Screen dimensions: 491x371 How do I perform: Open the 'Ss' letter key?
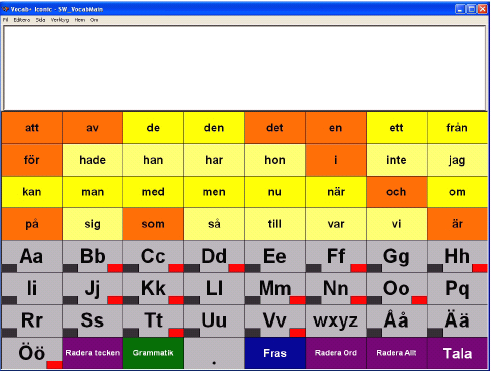coord(93,321)
